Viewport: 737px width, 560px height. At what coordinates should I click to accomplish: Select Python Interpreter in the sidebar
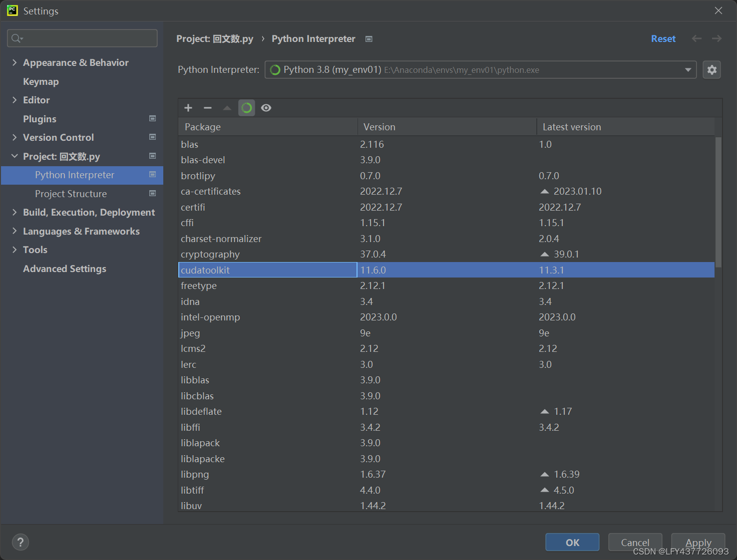pos(82,175)
